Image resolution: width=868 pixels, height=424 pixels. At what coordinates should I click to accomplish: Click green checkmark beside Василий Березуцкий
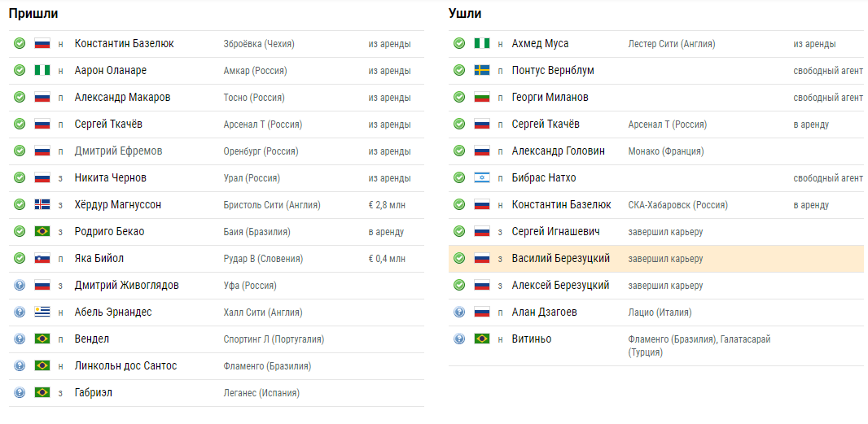point(459,259)
